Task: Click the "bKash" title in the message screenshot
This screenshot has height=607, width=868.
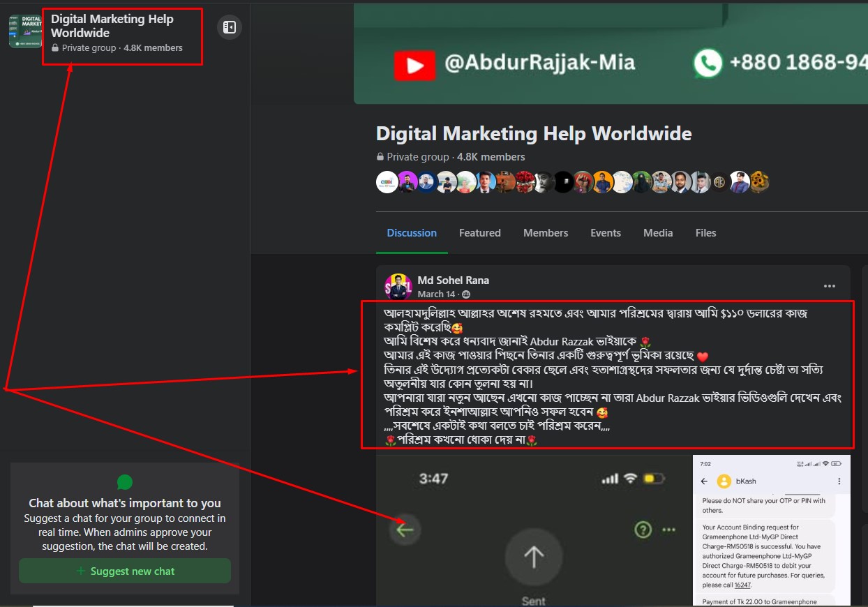Action: [x=746, y=481]
